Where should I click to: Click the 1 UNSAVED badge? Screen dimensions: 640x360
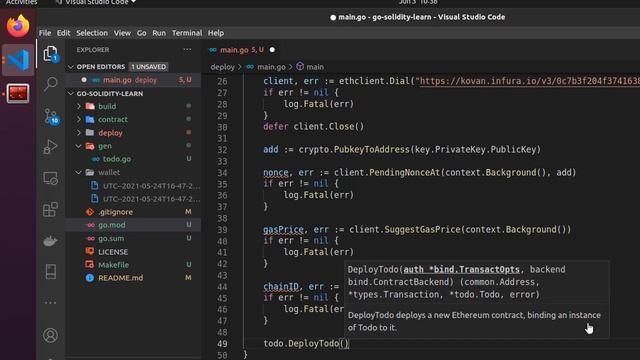pos(149,67)
